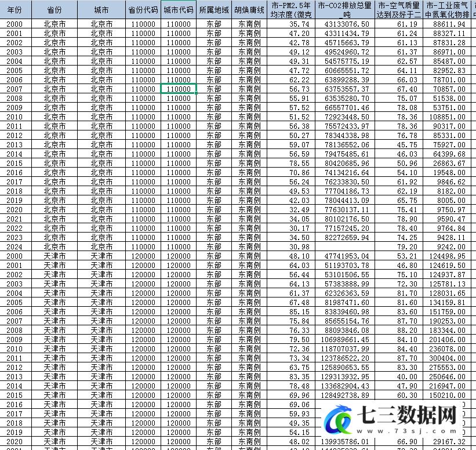
Task: Select the cell containing 45715663.79
Action: [345, 42]
